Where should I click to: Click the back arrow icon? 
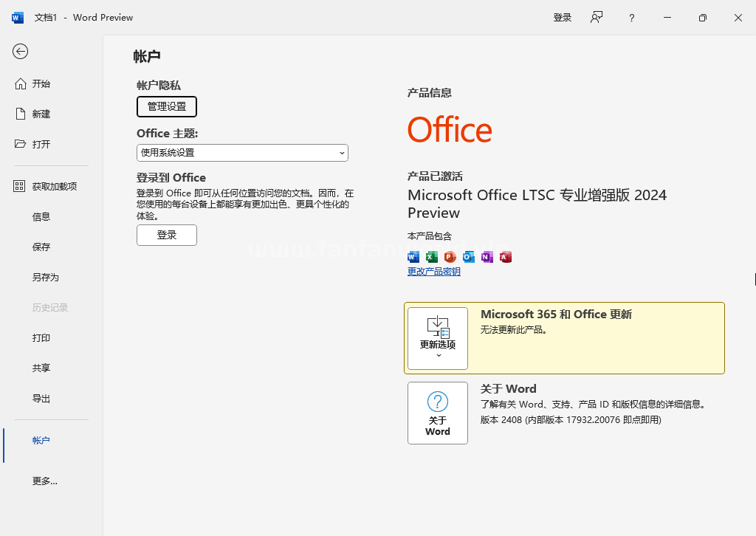point(21,51)
